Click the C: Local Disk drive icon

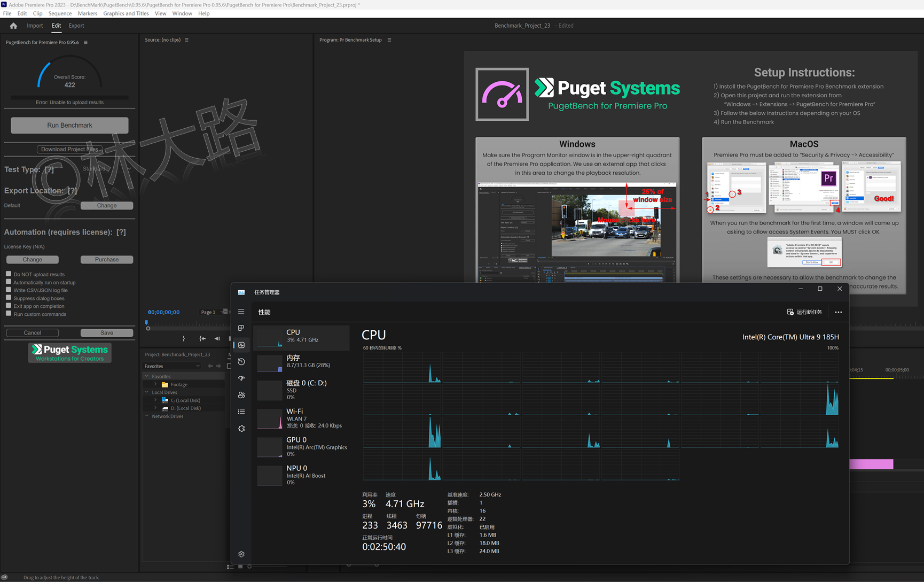(x=165, y=400)
